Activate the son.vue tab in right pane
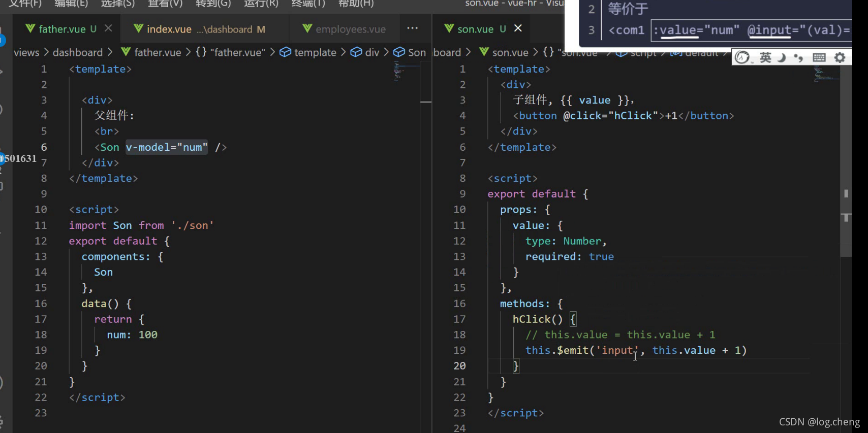The image size is (868, 433). (x=475, y=29)
